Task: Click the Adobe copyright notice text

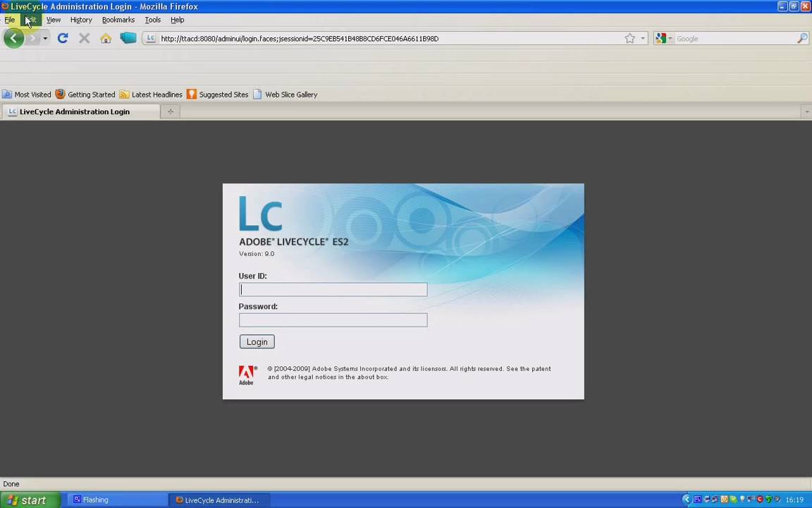Action: pyautogui.click(x=409, y=373)
